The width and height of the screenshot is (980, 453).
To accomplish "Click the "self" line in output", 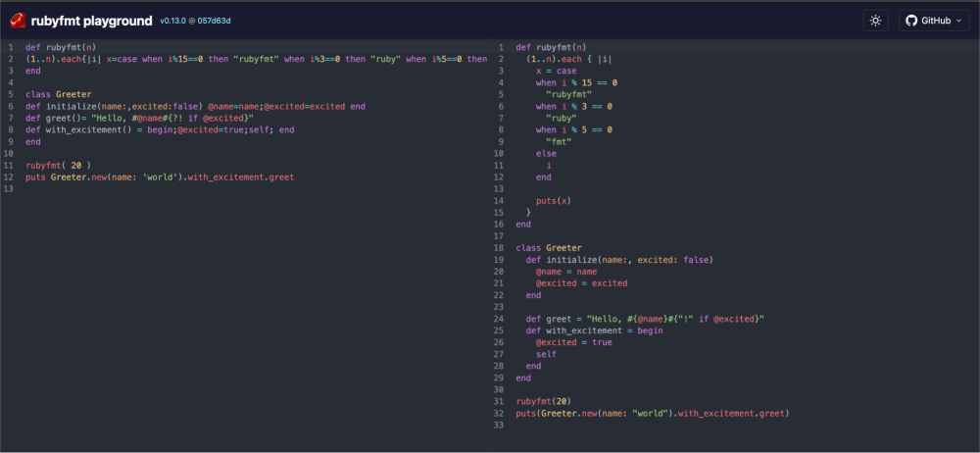I will 546,354.
